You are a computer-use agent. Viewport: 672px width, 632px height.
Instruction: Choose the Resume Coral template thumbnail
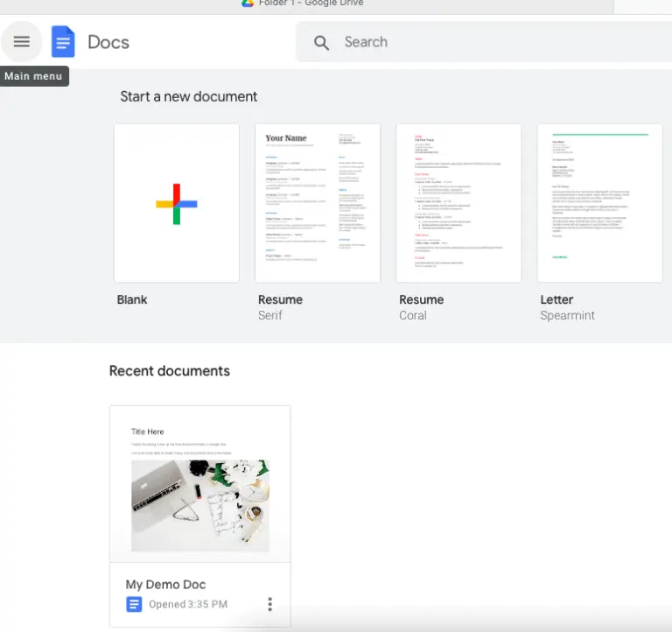pyautogui.click(x=458, y=203)
